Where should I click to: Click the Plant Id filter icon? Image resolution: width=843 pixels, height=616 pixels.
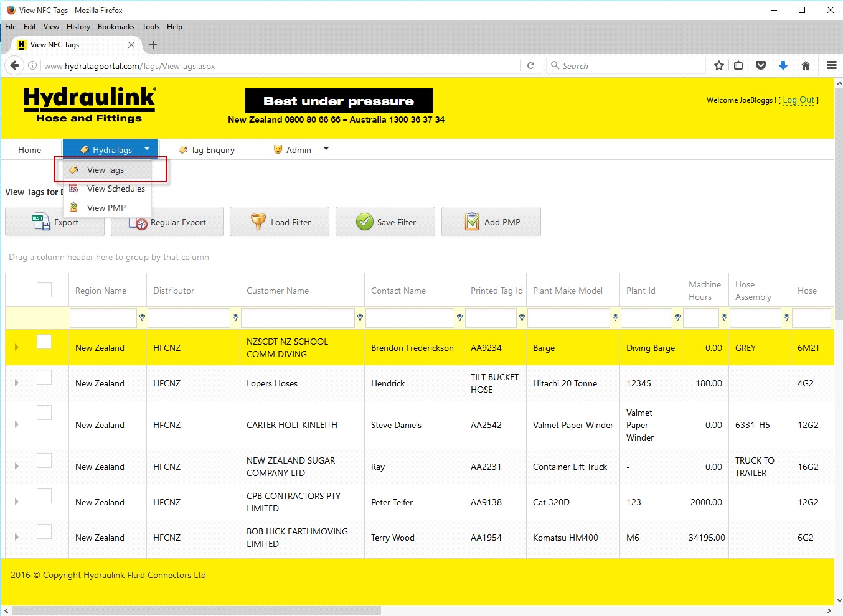click(677, 317)
